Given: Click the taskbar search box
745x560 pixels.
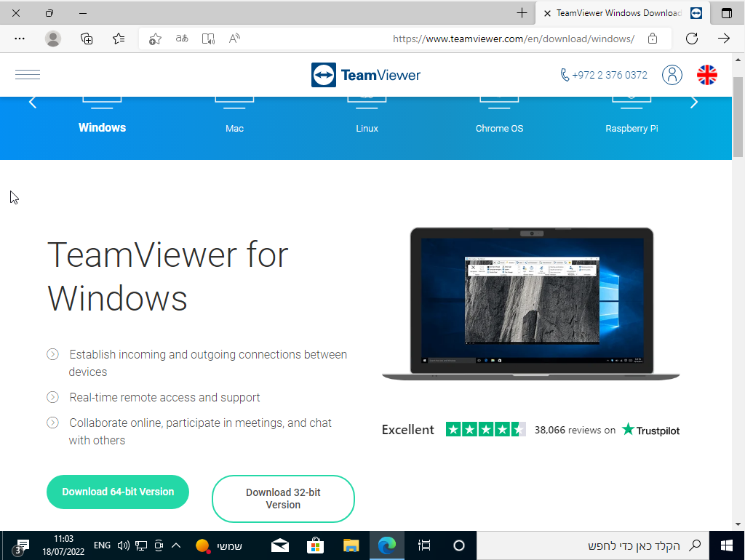Looking at the screenshot, I should tap(592, 545).
